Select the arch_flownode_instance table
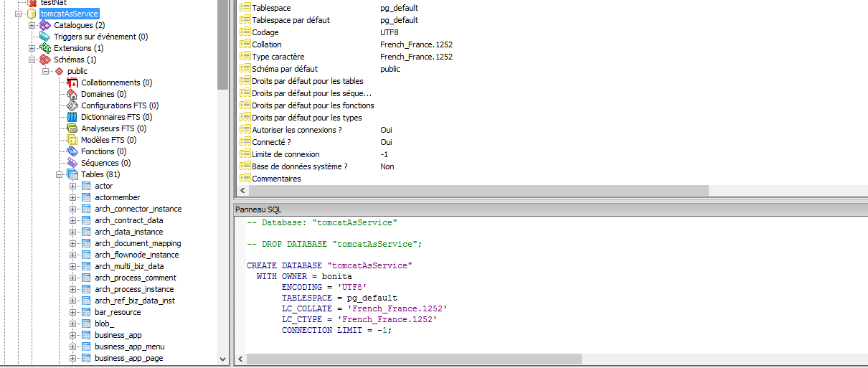This screenshot has height=368, width=868. pos(136,255)
